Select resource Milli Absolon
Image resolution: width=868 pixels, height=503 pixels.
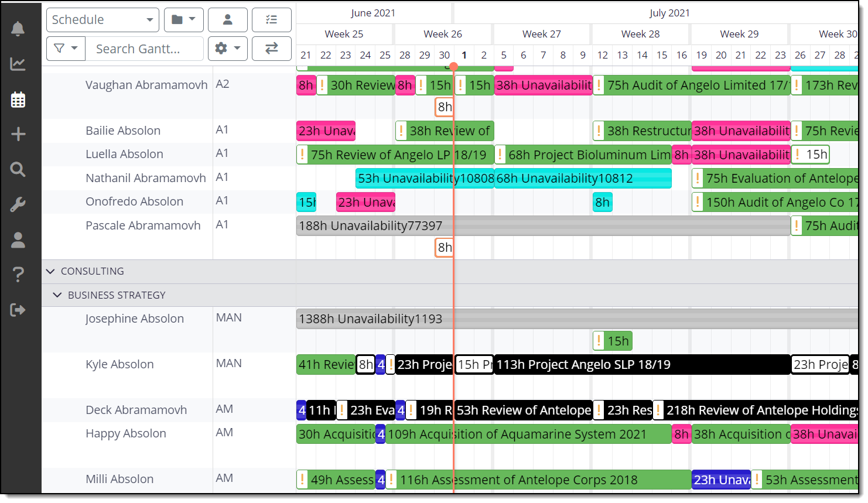pos(119,479)
